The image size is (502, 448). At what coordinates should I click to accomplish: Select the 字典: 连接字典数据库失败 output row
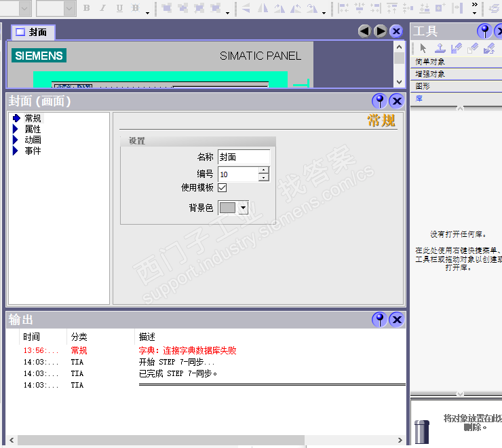coord(206,350)
